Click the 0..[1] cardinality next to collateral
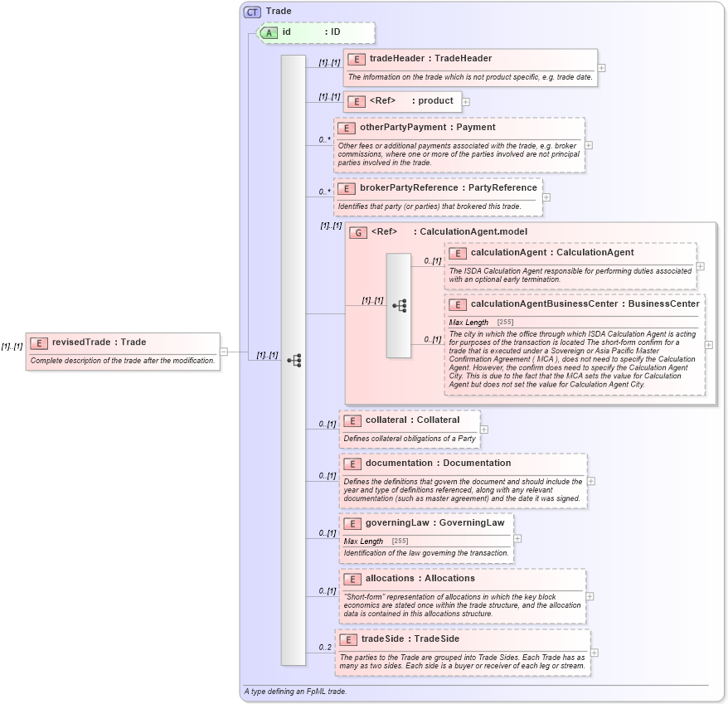 [x=328, y=424]
